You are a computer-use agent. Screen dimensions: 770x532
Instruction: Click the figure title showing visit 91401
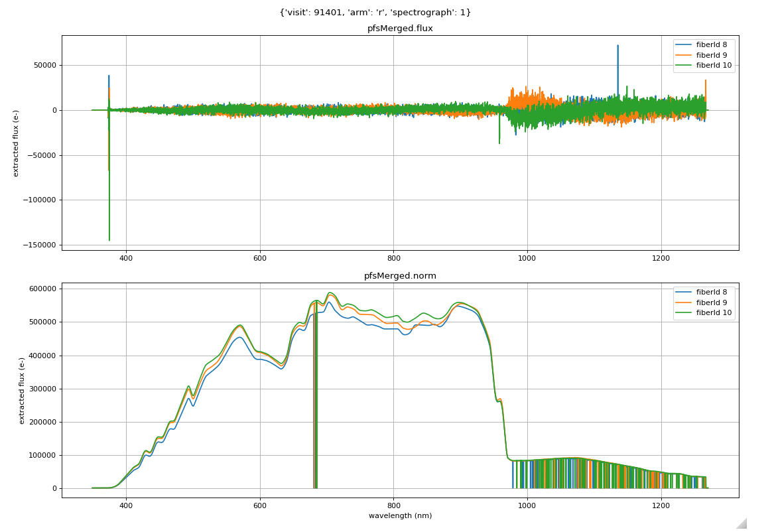tap(375, 12)
